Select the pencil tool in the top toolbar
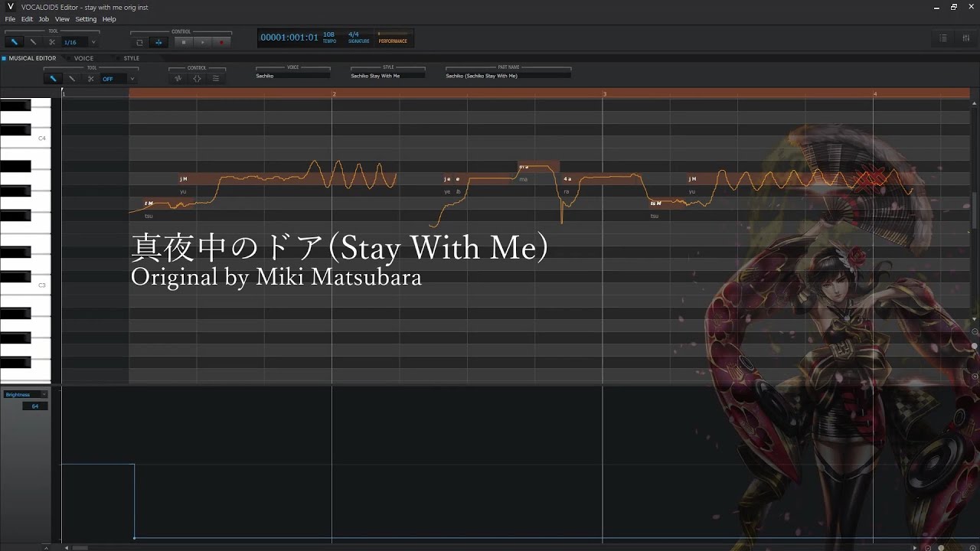The image size is (980, 551). pos(14,42)
